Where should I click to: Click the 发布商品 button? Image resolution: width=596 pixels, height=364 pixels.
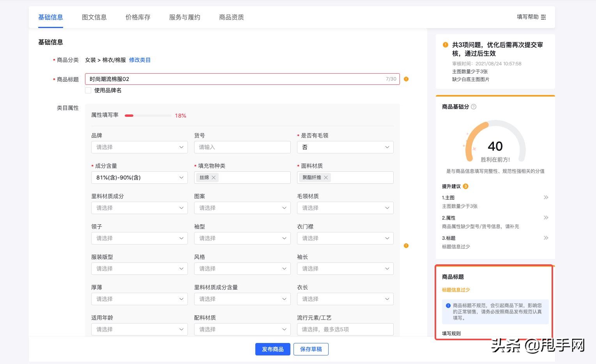click(x=272, y=349)
